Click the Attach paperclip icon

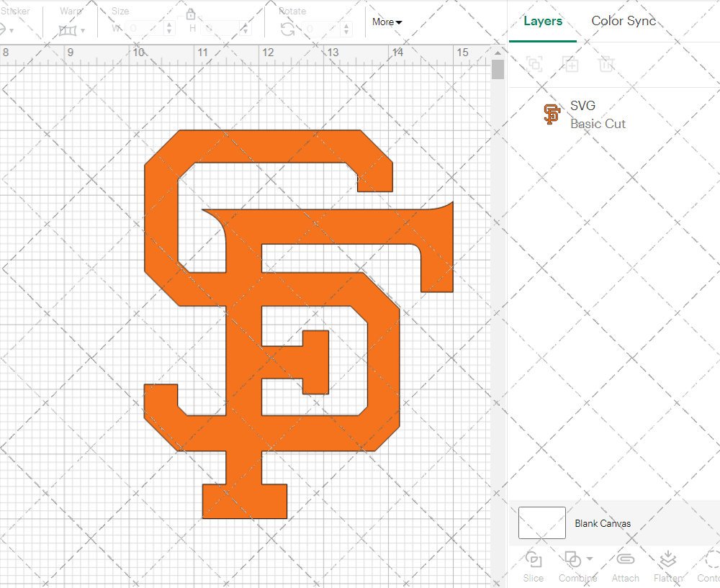(625, 560)
